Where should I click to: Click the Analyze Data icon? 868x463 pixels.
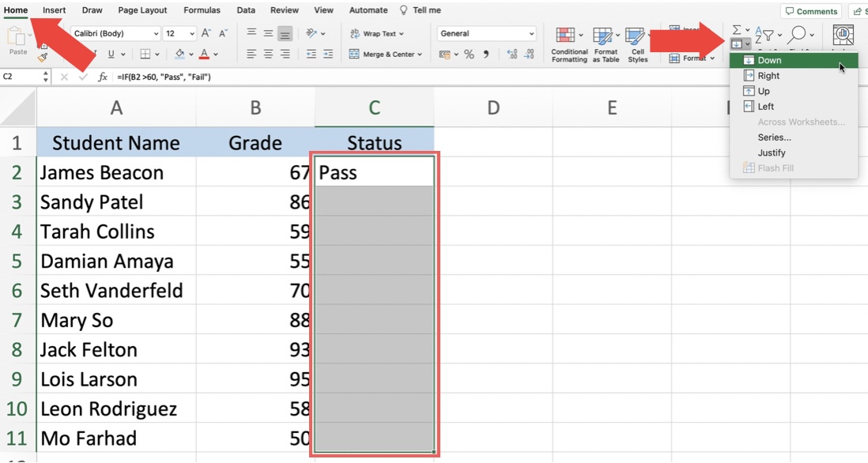pyautogui.click(x=843, y=35)
